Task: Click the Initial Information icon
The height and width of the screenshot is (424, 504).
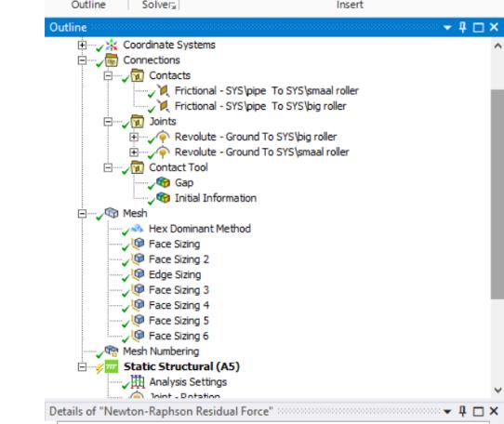Action: pos(163,198)
